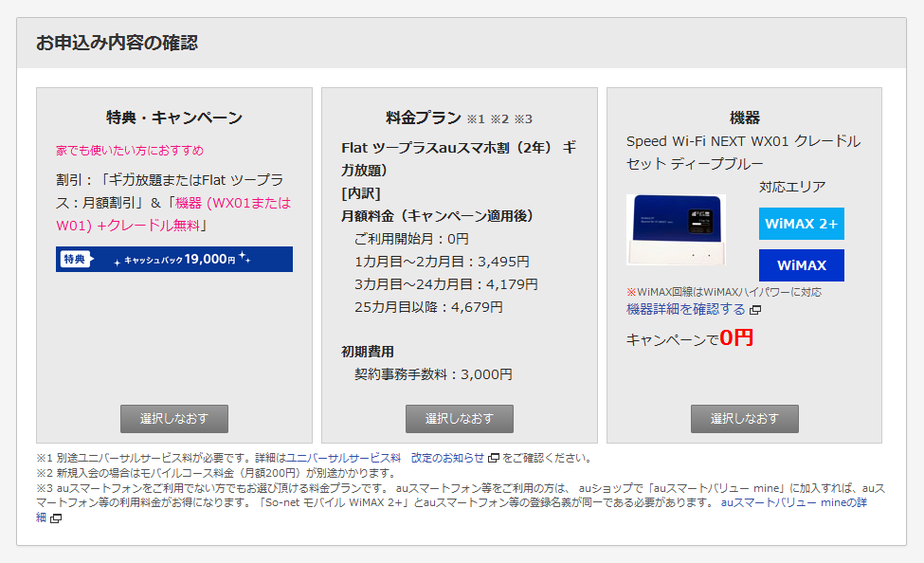Click 選択しなおす under 特典・キャンペーン
The width and height of the screenshot is (924, 563).
pos(173,419)
